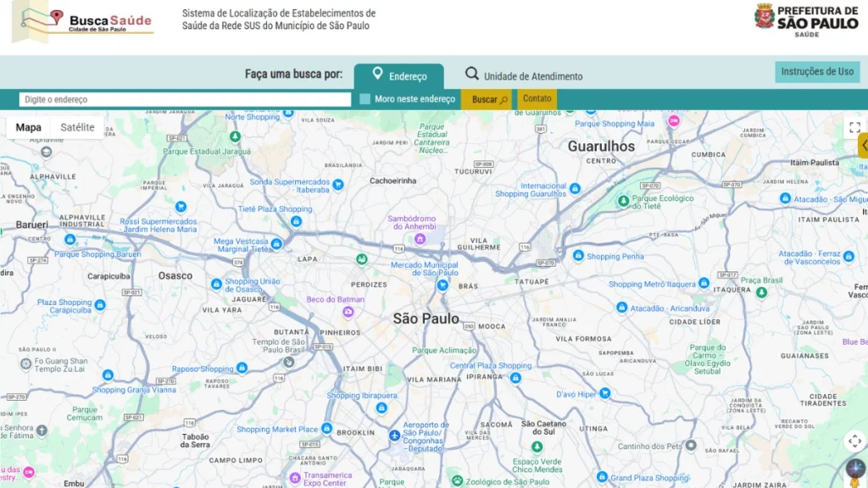Open the Contato page
The width and height of the screenshot is (868, 488).
(x=537, y=99)
